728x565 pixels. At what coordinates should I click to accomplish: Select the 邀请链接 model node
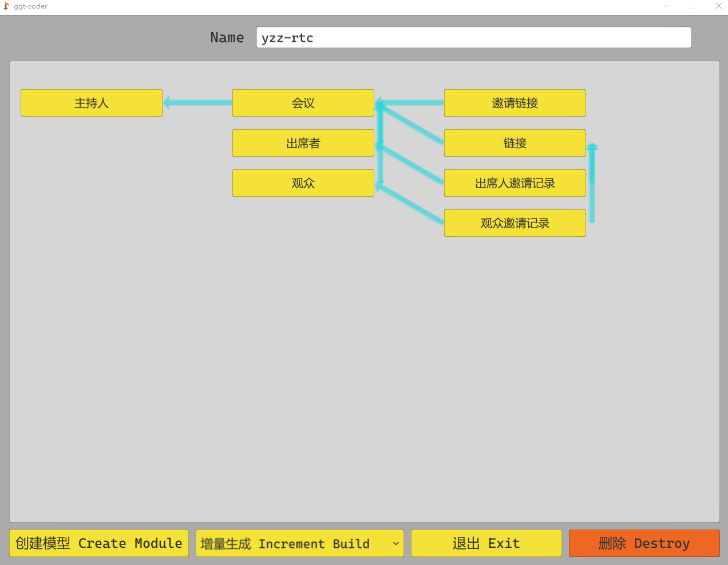click(x=515, y=103)
